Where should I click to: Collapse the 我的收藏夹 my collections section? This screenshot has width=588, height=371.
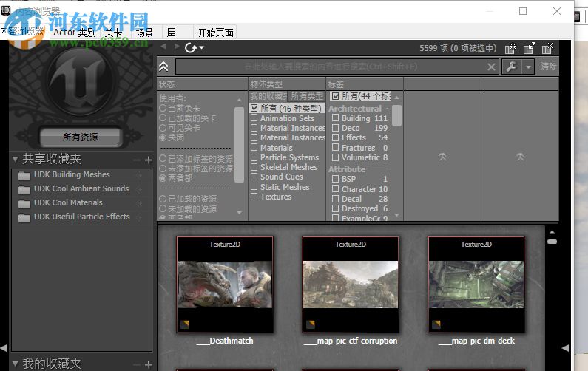coord(16,364)
